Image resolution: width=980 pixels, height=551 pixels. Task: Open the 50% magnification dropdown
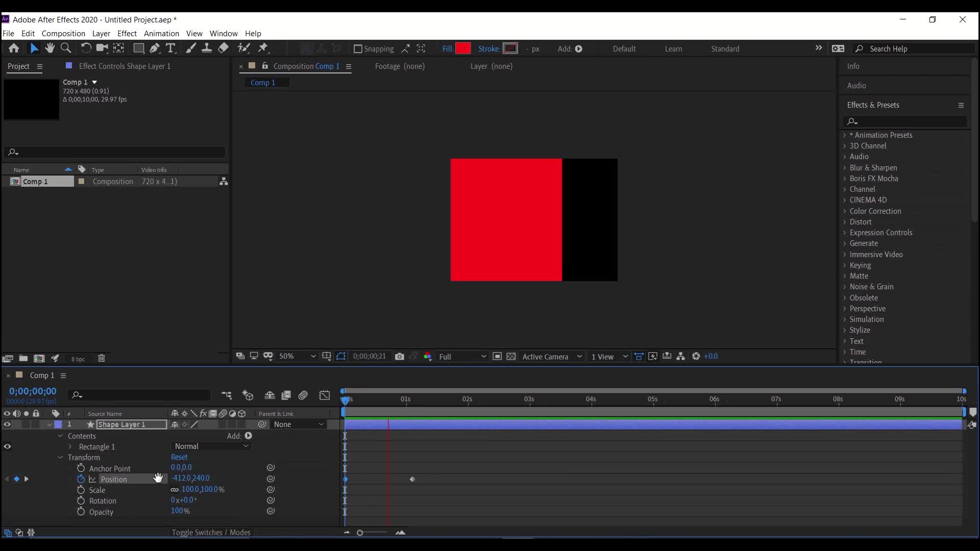tap(297, 357)
